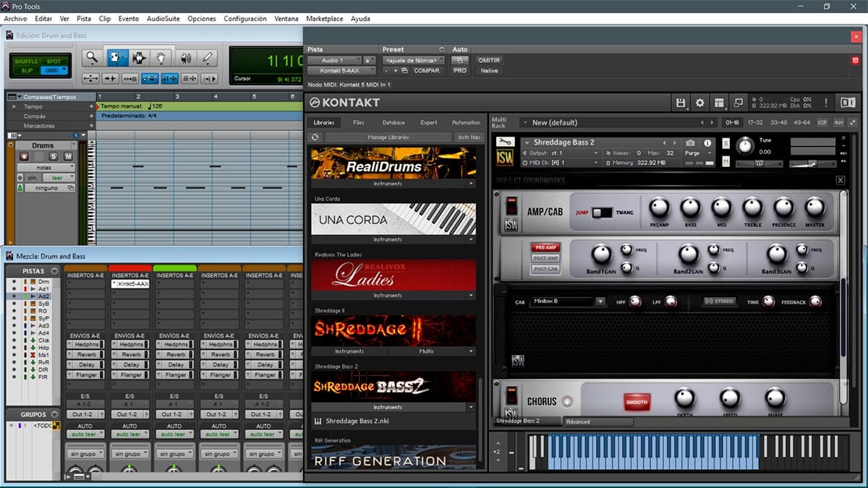This screenshot has height=488, width=868.
Task: Toggle Kontakt instrument Solo S button
Action: click(726, 143)
